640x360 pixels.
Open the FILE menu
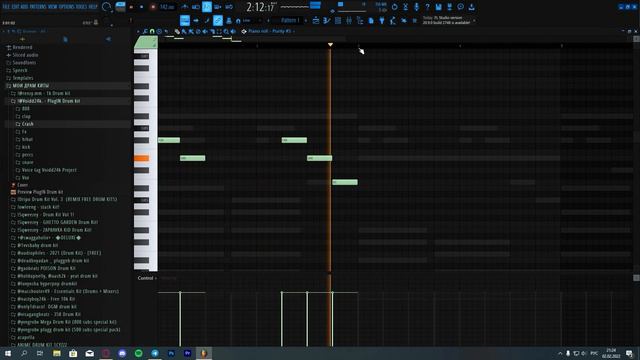[6, 7]
